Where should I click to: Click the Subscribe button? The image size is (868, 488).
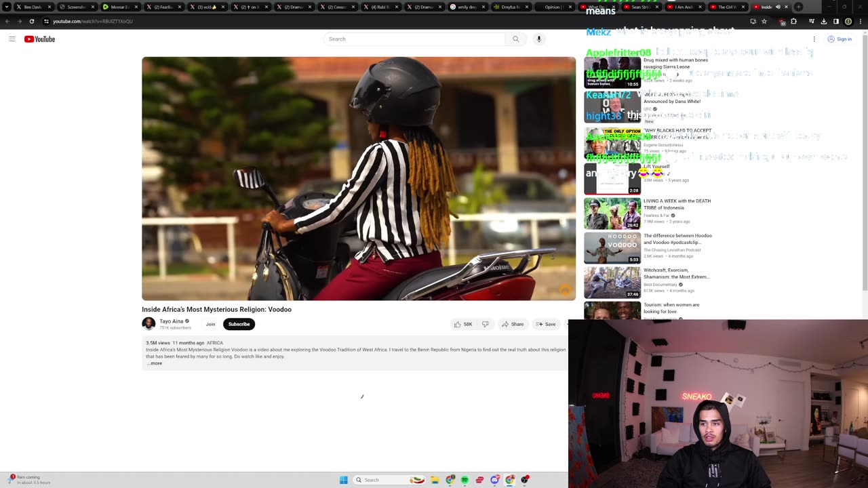(239, 324)
